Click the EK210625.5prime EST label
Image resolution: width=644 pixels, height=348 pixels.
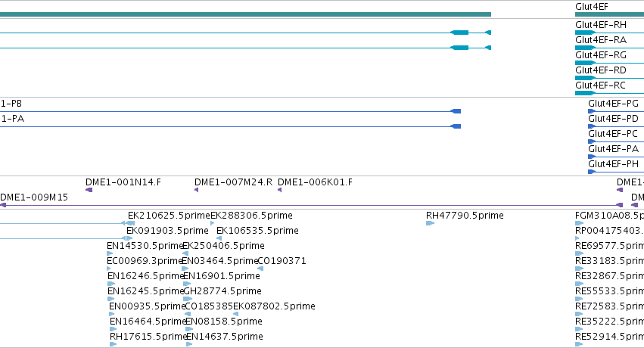(169, 216)
